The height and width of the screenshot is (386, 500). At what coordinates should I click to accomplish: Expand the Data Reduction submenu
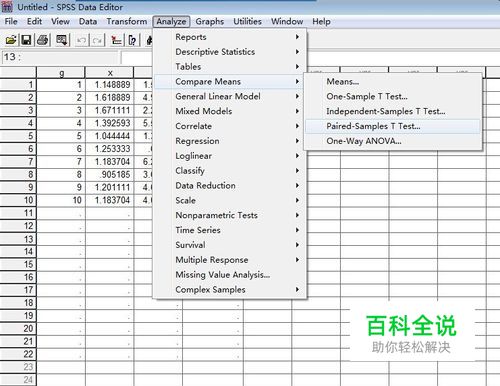230,185
